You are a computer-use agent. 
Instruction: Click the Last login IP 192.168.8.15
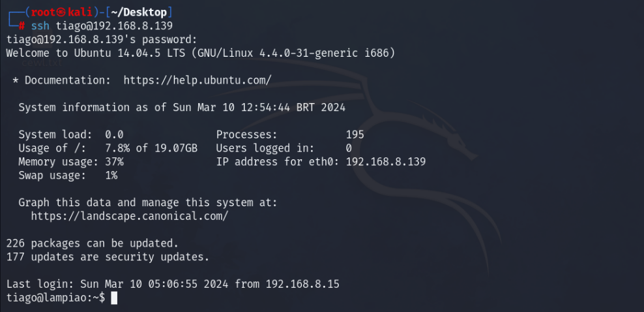(x=299, y=284)
